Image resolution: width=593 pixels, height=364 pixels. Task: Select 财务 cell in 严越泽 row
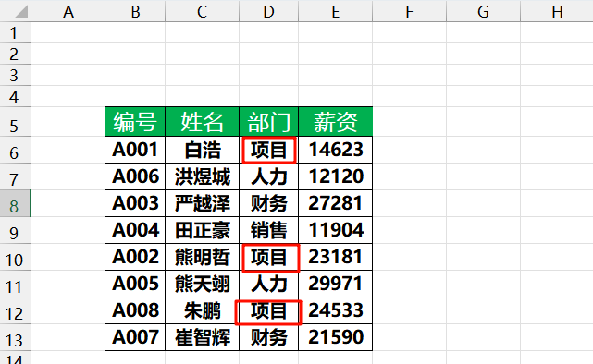(268, 203)
